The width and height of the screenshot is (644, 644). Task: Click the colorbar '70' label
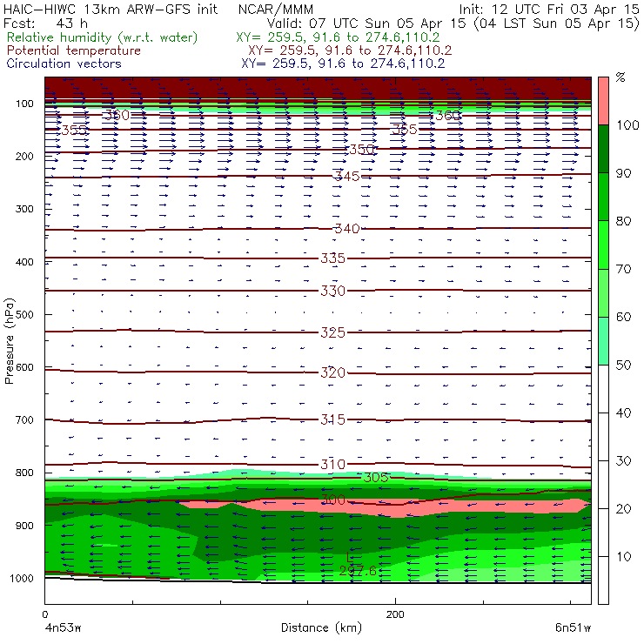pos(624,269)
